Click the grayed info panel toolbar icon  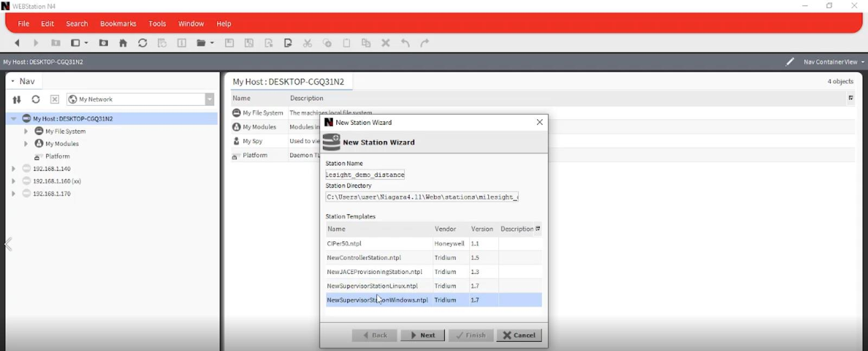(x=182, y=43)
